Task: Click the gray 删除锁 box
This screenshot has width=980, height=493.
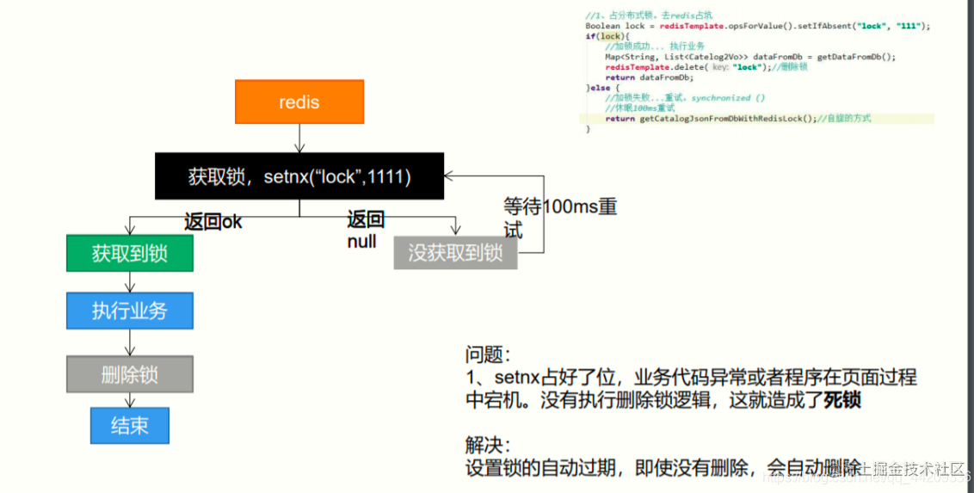Action: tap(130, 374)
